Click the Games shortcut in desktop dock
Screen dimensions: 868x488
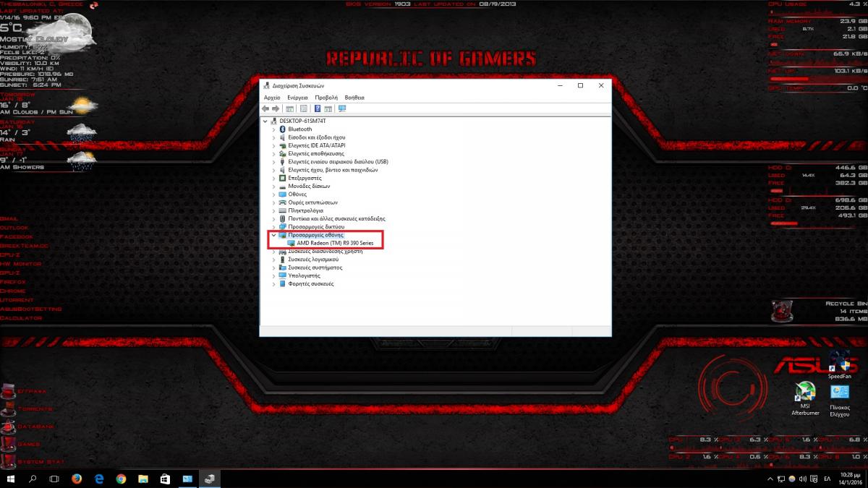point(20,444)
